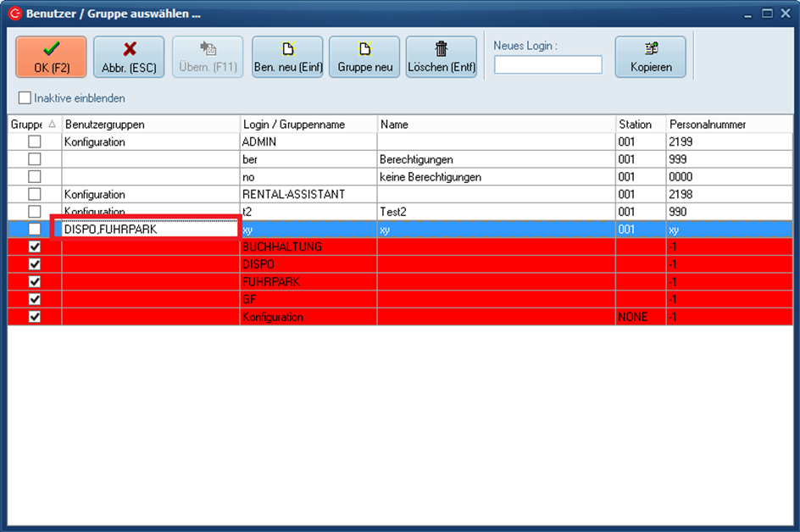800x532 pixels.
Task: Click the DISPO,FUHRPARK cell in xy row
Action: pyautogui.click(x=145, y=229)
